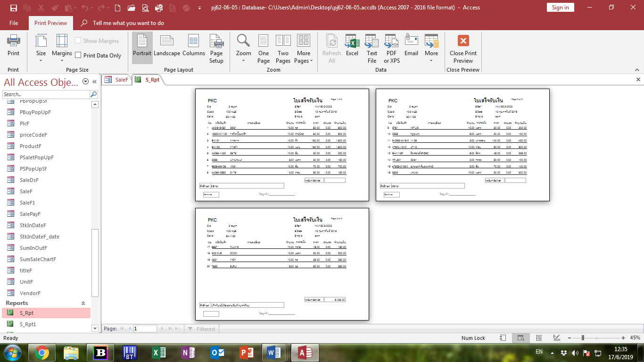Open the More export options dropdown
644x362 pixels.
[x=431, y=48]
